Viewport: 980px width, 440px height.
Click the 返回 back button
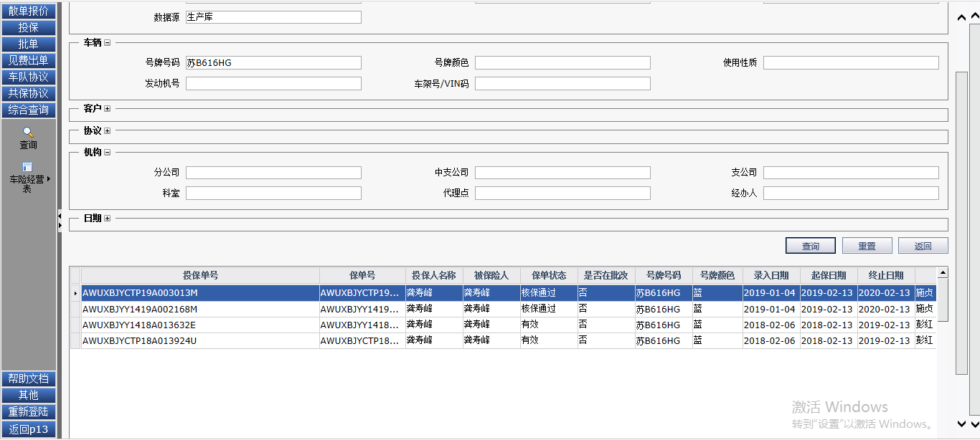[923, 246]
